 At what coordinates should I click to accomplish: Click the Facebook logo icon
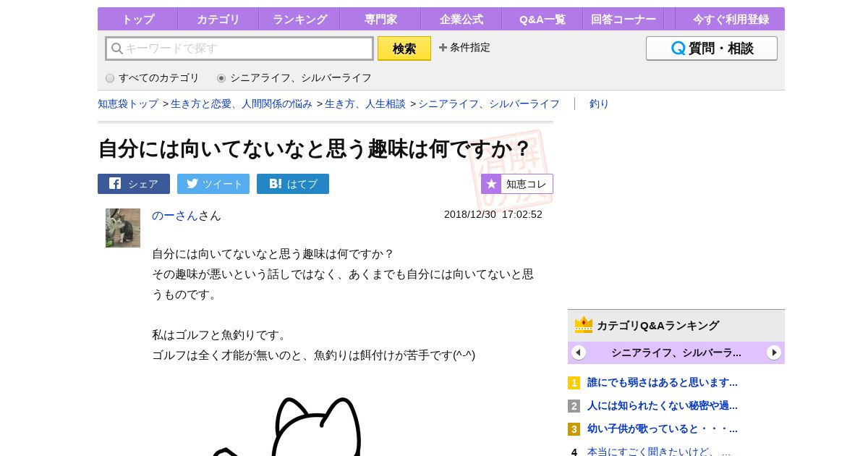pyautogui.click(x=115, y=183)
